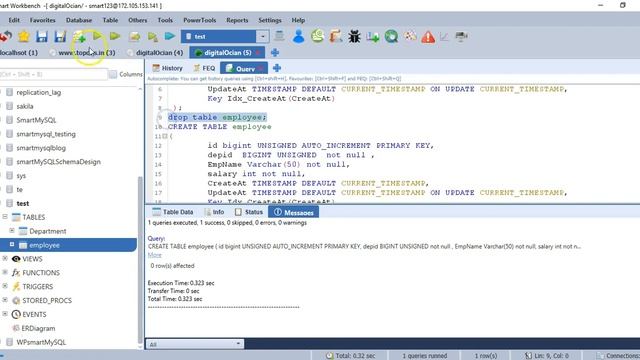Switch to the www.topd..s.in (3) connection tab
640x360 pixels.
pyautogui.click(x=82, y=53)
